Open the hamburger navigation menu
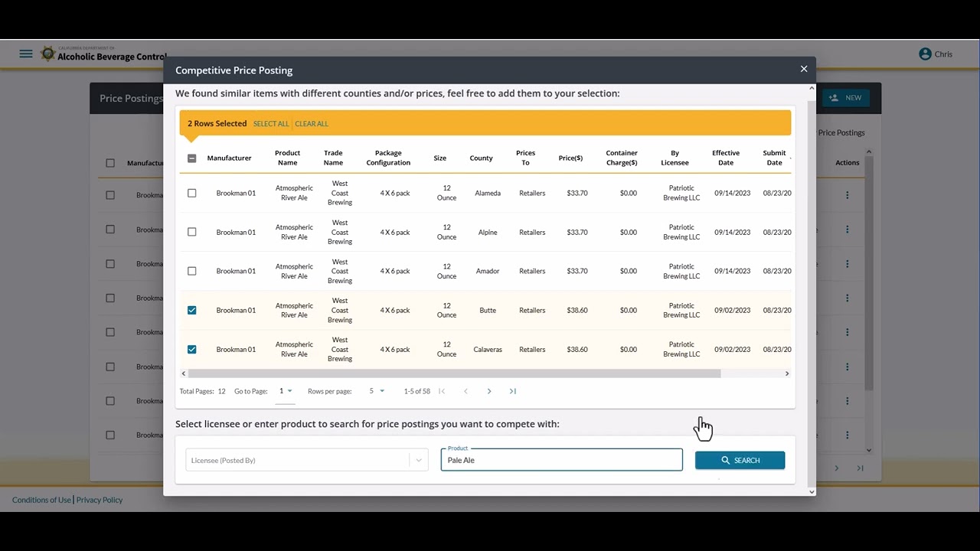This screenshot has height=551, width=980. click(26, 54)
